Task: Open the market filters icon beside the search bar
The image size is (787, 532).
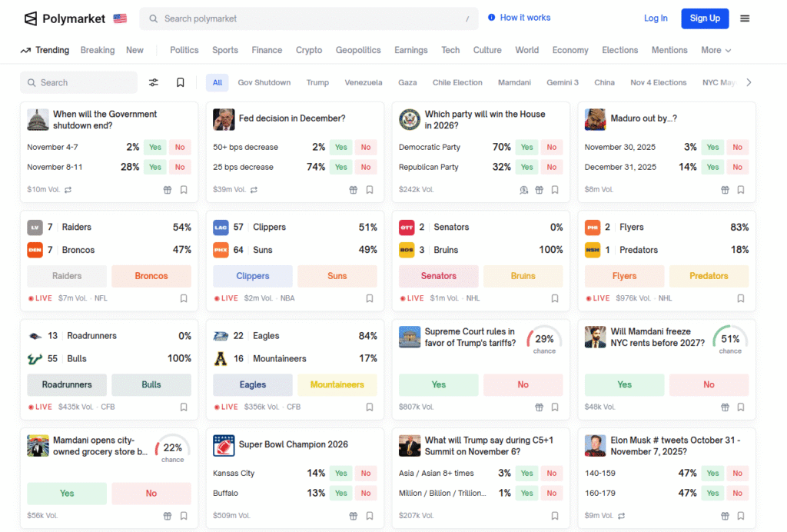Action: [153, 81]
